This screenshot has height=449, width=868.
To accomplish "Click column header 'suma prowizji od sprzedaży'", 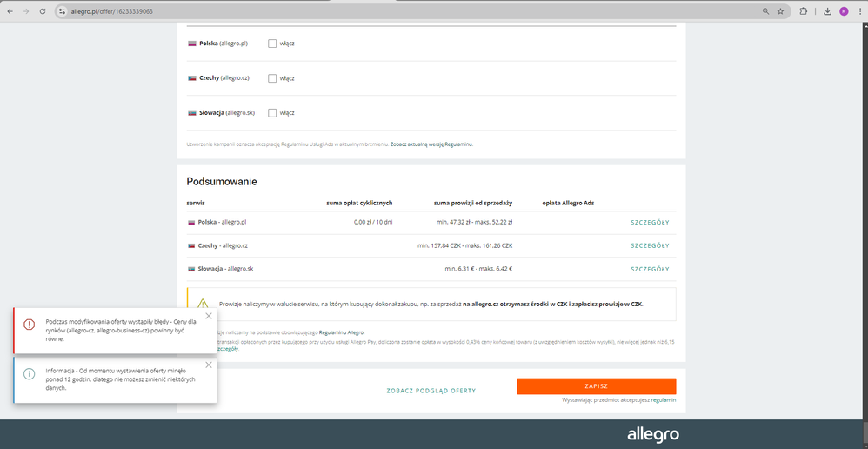I will click(x=473, y=204).
